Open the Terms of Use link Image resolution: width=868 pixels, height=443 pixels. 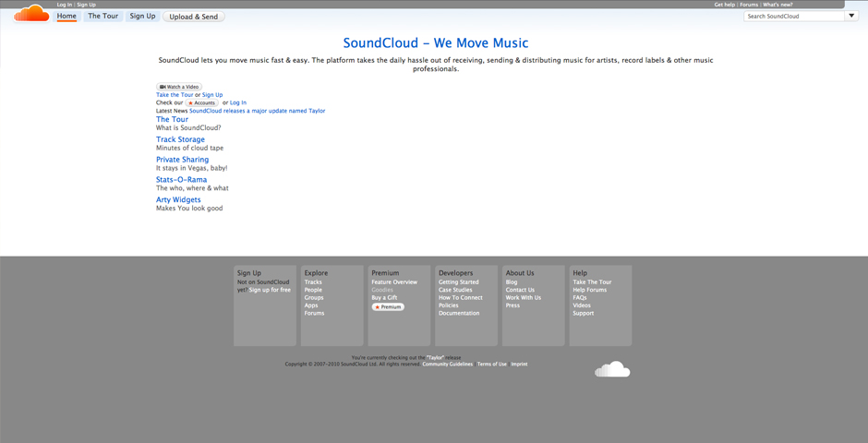[x=492, y=364]
